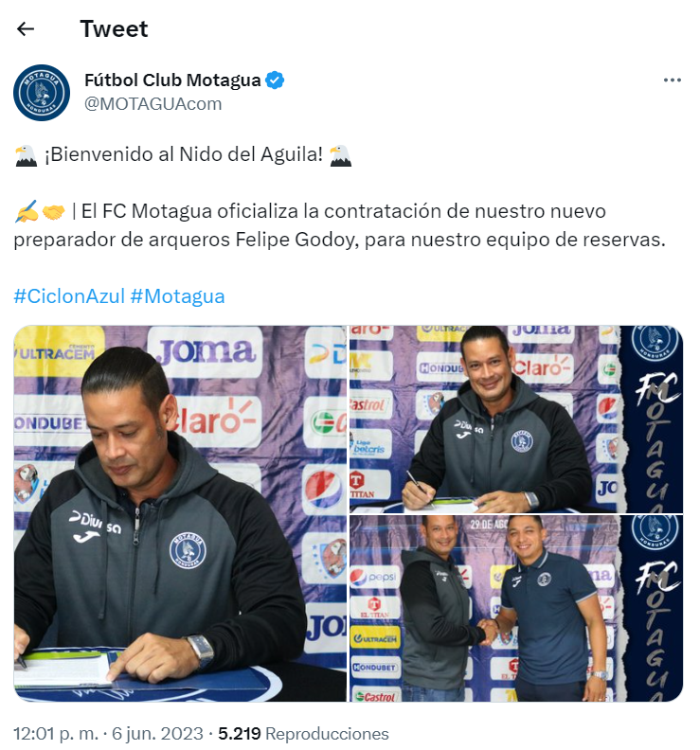Click the writing hand emoji
Screen dimensions: 700x750
[x=26, y=211]
